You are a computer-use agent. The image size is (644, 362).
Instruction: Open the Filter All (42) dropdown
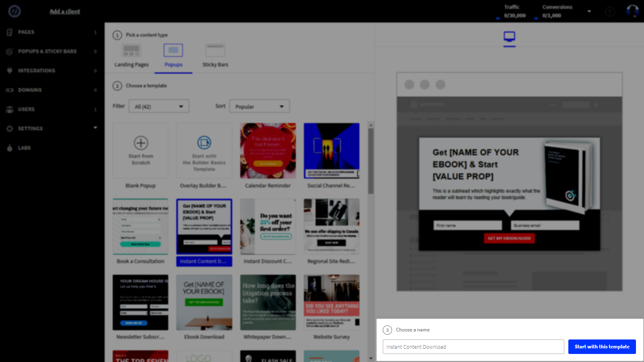coord(159,107)
